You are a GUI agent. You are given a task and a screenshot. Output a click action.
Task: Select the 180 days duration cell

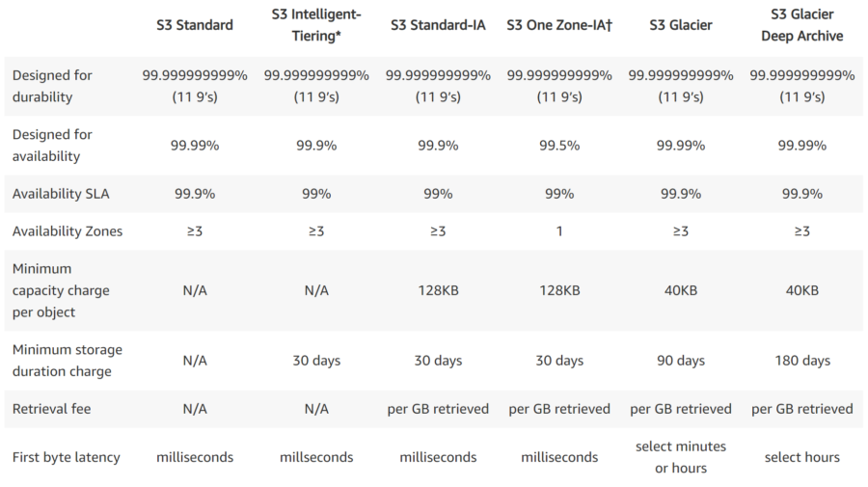coord(802,361)
